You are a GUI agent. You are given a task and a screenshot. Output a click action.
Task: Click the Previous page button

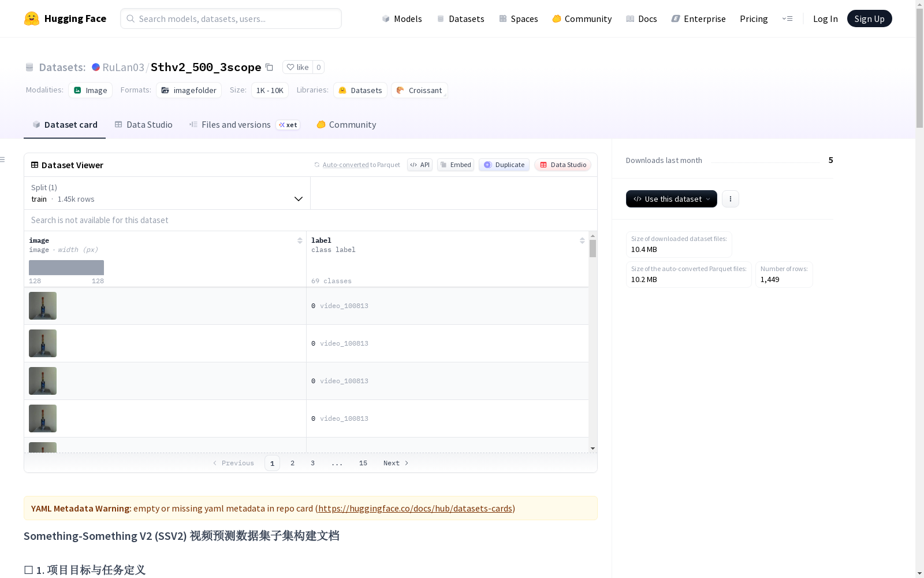point(233,463)
